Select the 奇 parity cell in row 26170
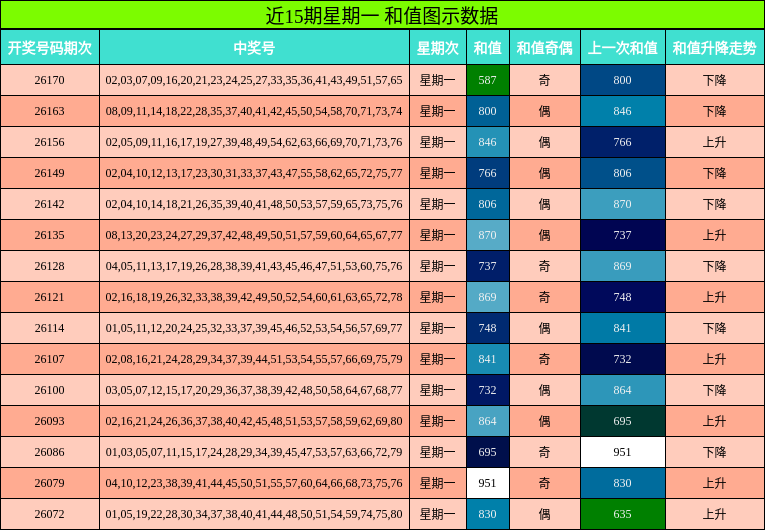The width and height of the screenshot is (765, 530). 544,80
